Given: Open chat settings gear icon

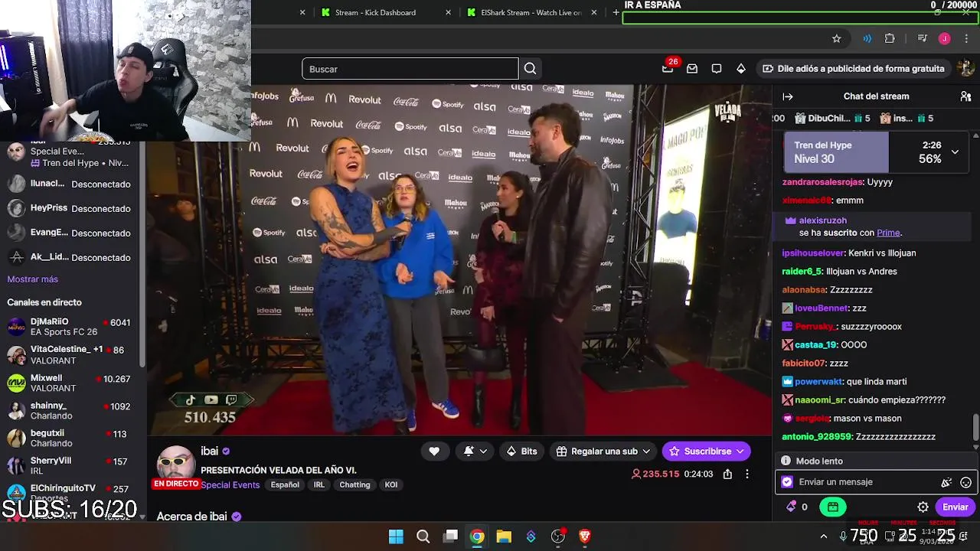Looking at the screenshot, I should coord(923,507).
